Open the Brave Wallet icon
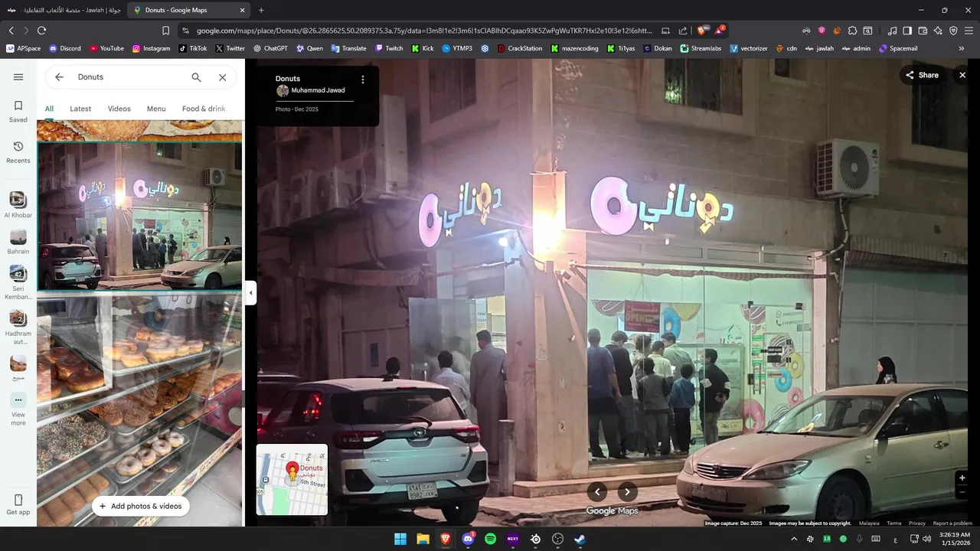Screen dimensions: 980x551 (x=923, y=31)
